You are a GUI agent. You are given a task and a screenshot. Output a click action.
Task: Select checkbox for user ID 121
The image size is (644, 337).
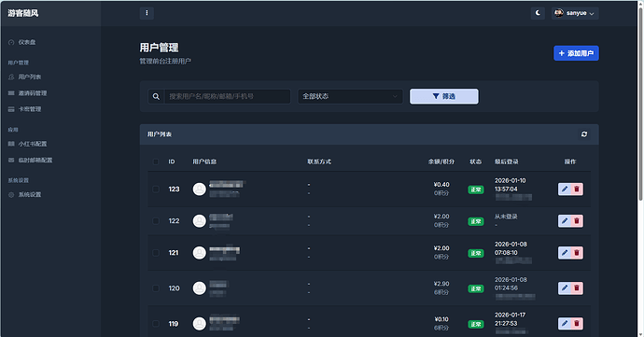tap(156, 253)
